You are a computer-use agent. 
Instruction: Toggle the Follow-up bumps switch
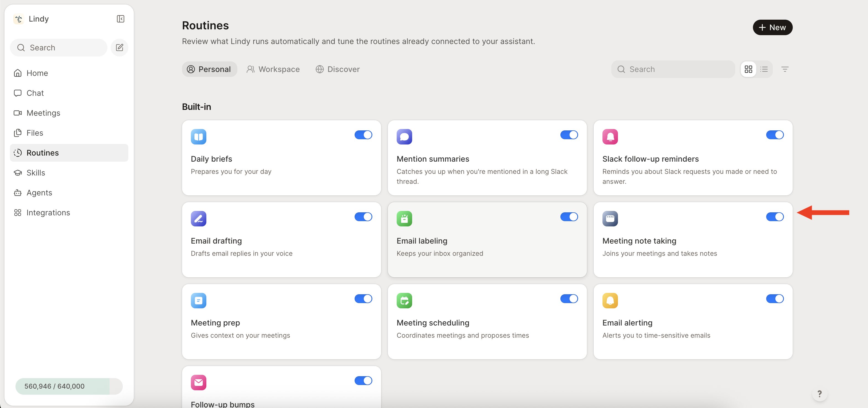click(x=363, y=381)
